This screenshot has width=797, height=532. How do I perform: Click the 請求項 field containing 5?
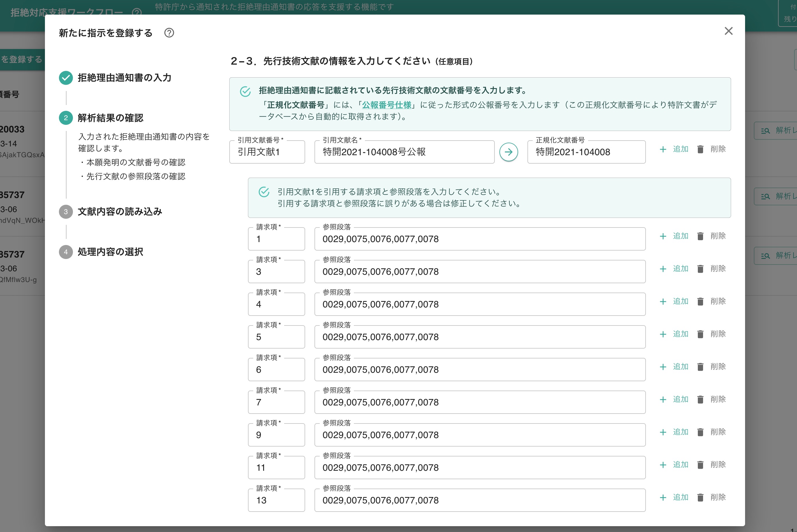click(277, 337)
